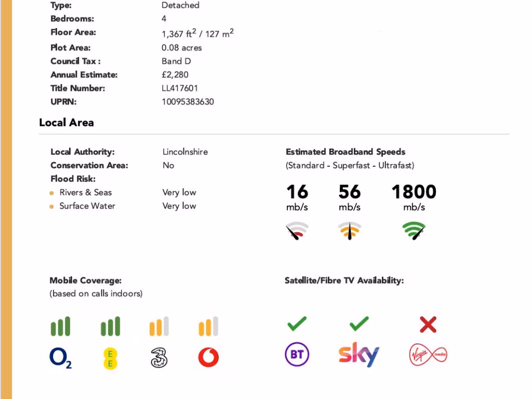Image resolution: width=532 pixels, height=399 pixels.
Task: Click the BT provider logo
Action: coord(297,355)
